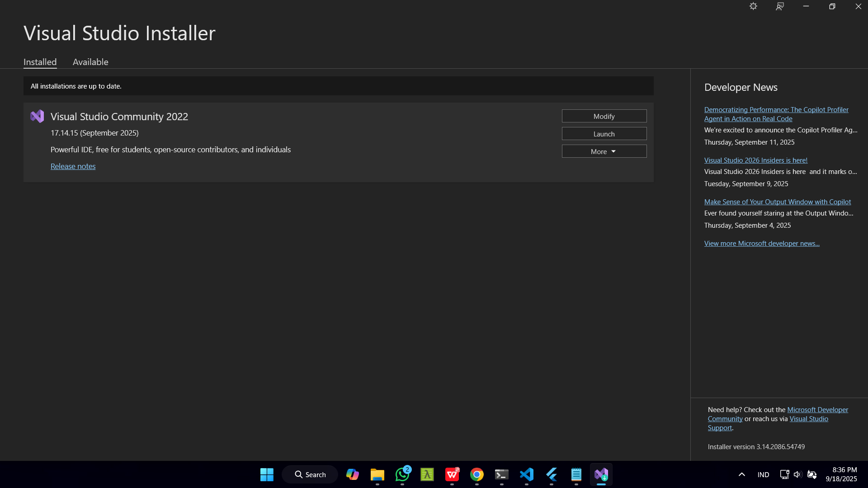Click the Modify button

click(x=604, y=116)
